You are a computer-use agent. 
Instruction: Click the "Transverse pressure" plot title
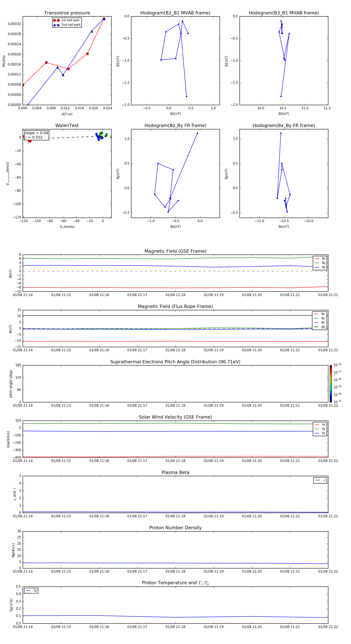[67, 13]
